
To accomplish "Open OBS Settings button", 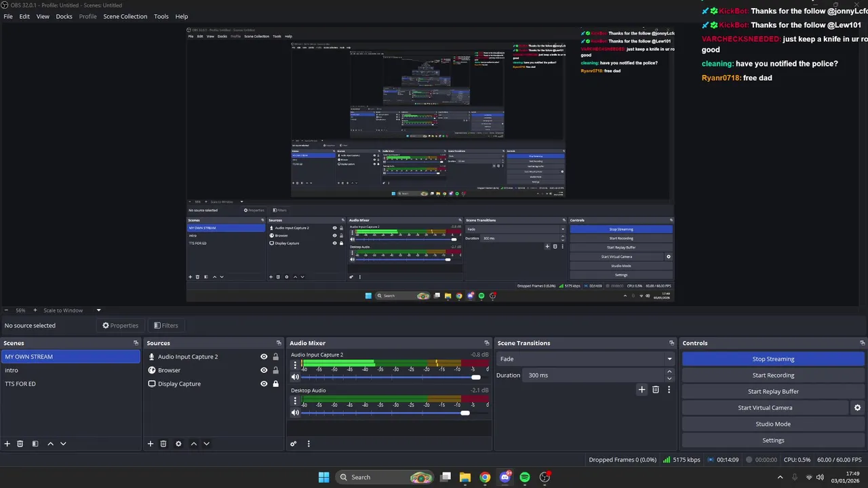I will (x=773, y=441).
